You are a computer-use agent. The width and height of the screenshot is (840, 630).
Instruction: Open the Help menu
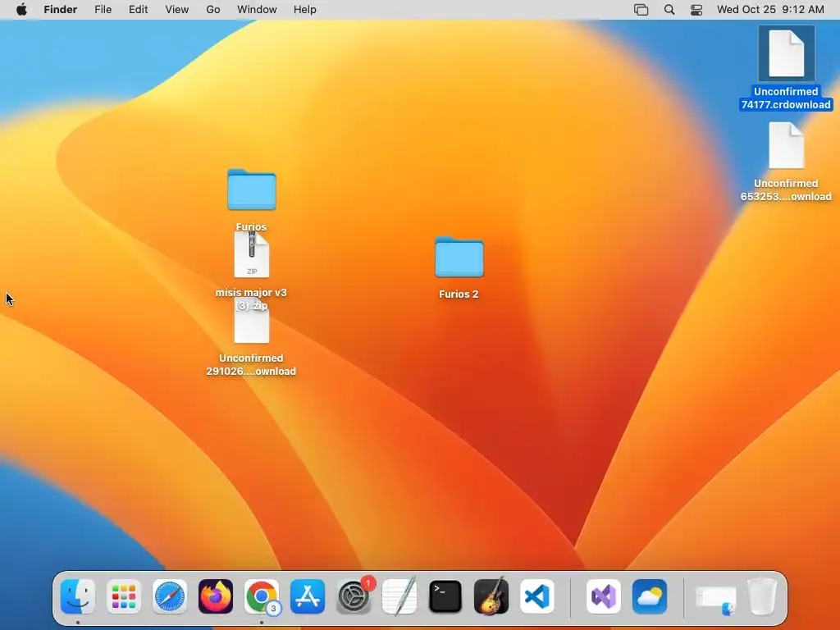coord(305,10)
